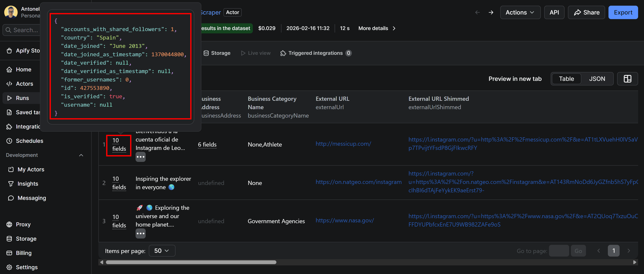Image resolution: width=644 pixels, height=274 pixels.
Task: Open Home via its house icon
Action: click(9, 69)
